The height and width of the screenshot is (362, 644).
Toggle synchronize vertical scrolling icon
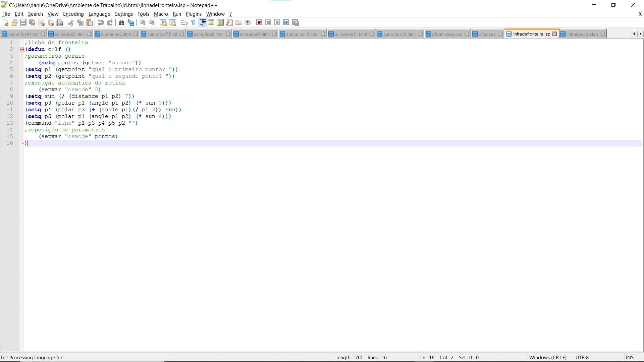click(163, 22)
